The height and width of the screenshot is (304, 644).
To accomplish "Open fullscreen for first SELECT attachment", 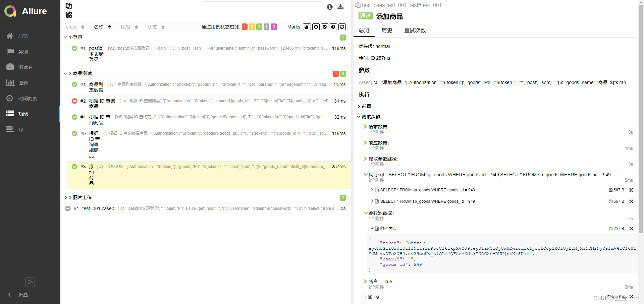I will pyautogui.click(x=631, y=190).
